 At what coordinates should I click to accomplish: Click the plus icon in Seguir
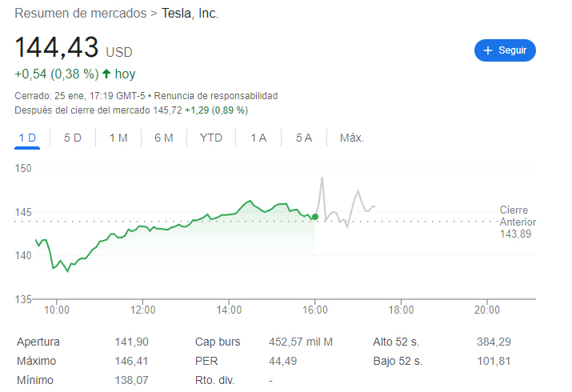488,50
